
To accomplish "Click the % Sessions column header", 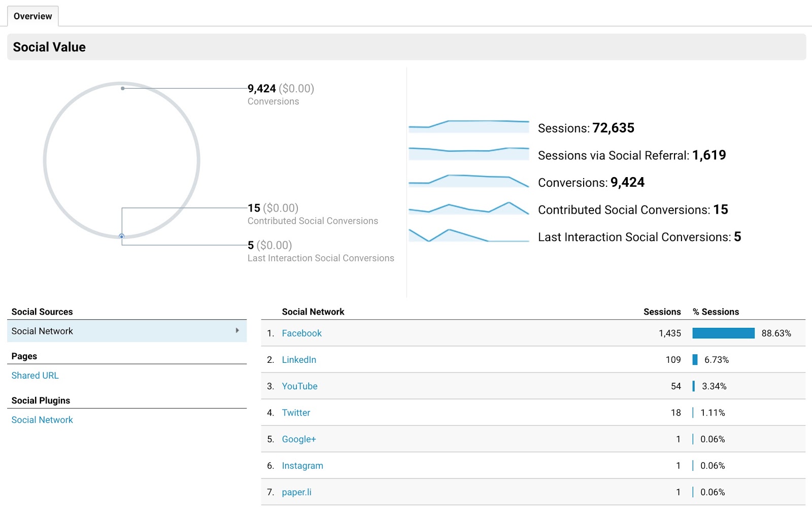I will coord(716,312).
